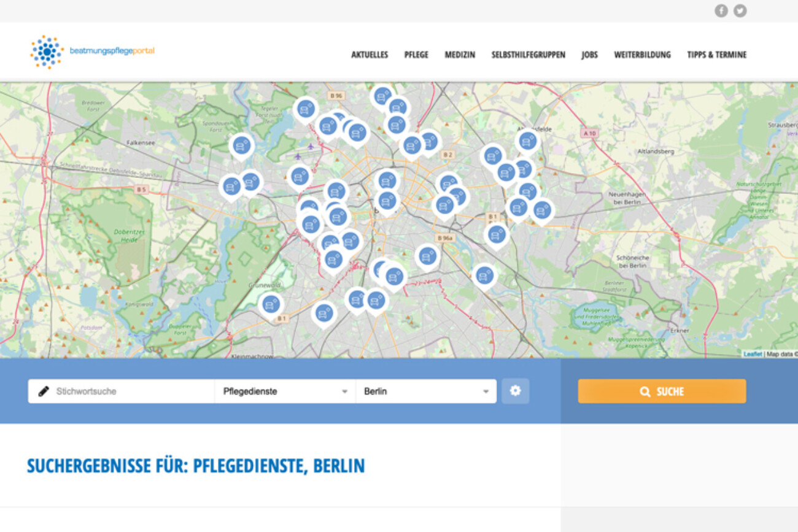Image resolution: width=798 pixels, height=532 pixels.
Task: Open Selbsthilfegruppen menu item
Action: click(x=528, y=55)
